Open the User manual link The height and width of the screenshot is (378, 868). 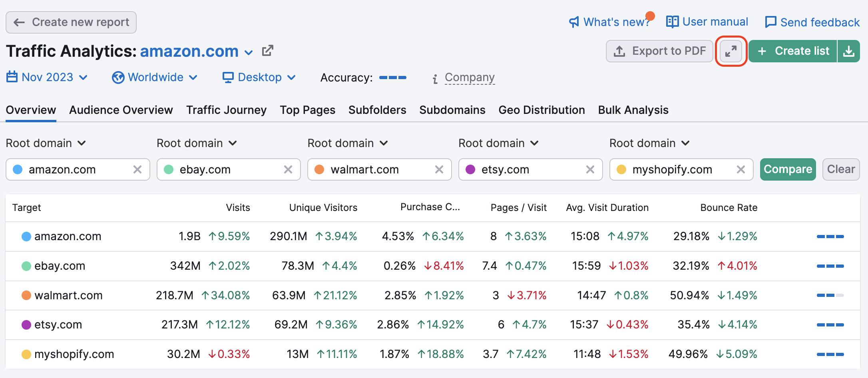tap(707, 22)
